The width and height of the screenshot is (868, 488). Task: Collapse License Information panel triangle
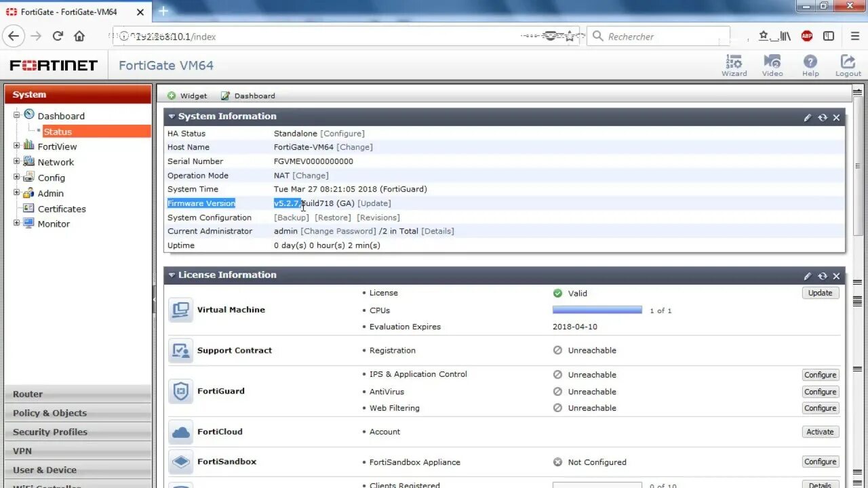(172, 275)
